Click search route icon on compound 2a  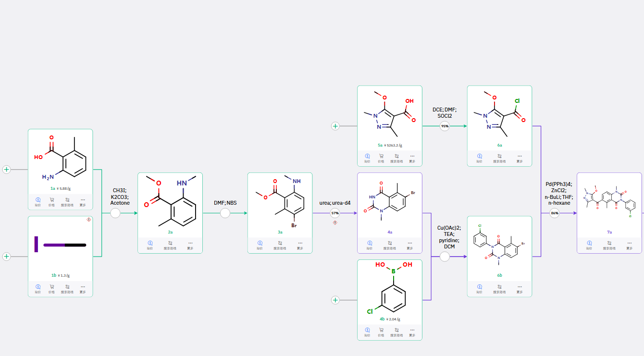(x=170, y=244)
